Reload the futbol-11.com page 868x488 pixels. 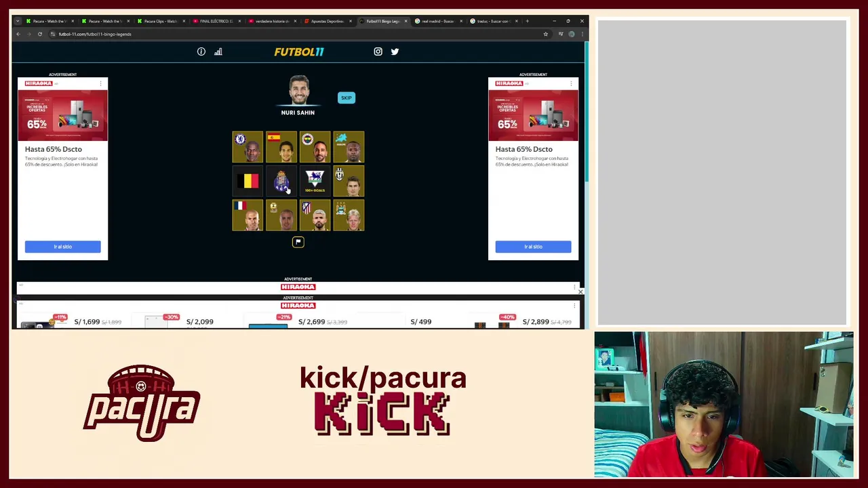point(40,34)
